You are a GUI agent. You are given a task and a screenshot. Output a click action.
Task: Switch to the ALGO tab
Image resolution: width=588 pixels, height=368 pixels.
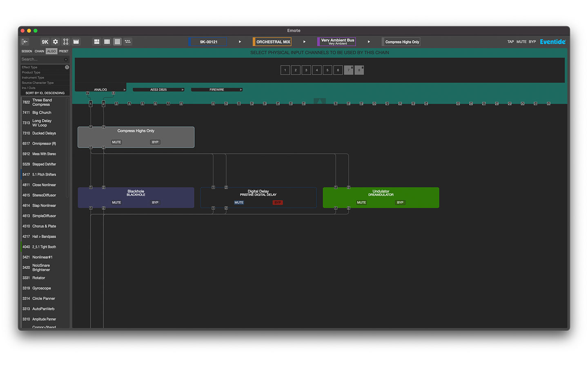(x=51, y=51)
